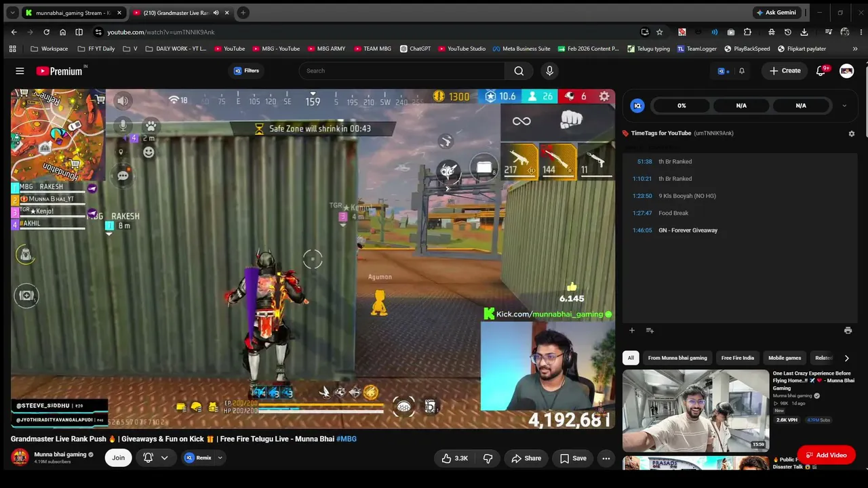Screen dimensions: 868x488
Task: Click the #MBG hashtag link
Action: 347,439
